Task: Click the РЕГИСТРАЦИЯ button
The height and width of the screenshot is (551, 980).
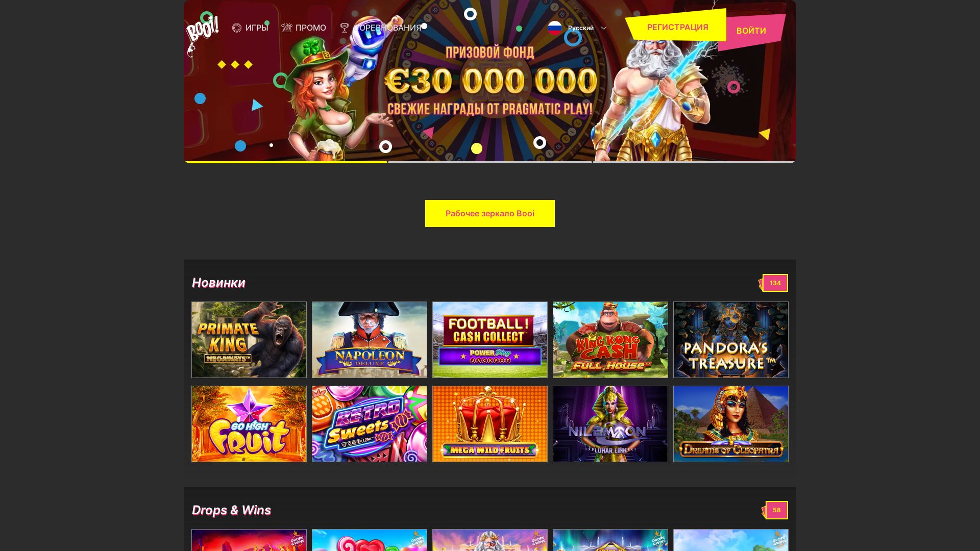Action: coord(677,26)
